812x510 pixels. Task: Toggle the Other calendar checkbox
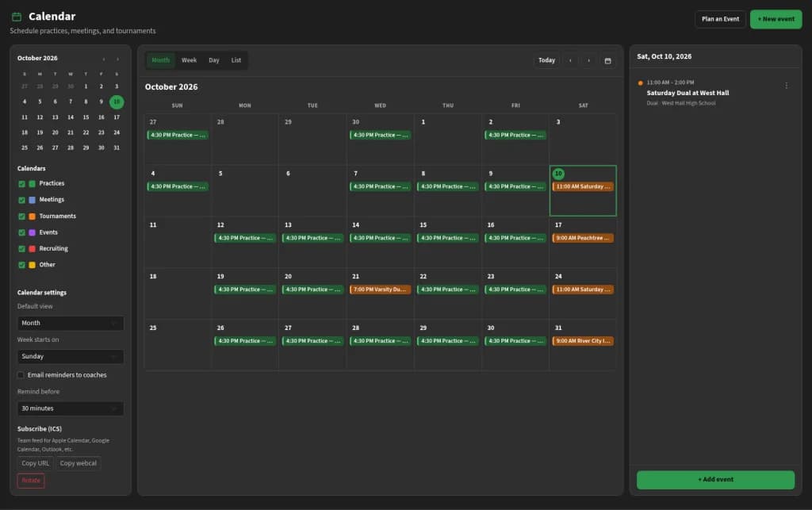(x=21, y=265)
